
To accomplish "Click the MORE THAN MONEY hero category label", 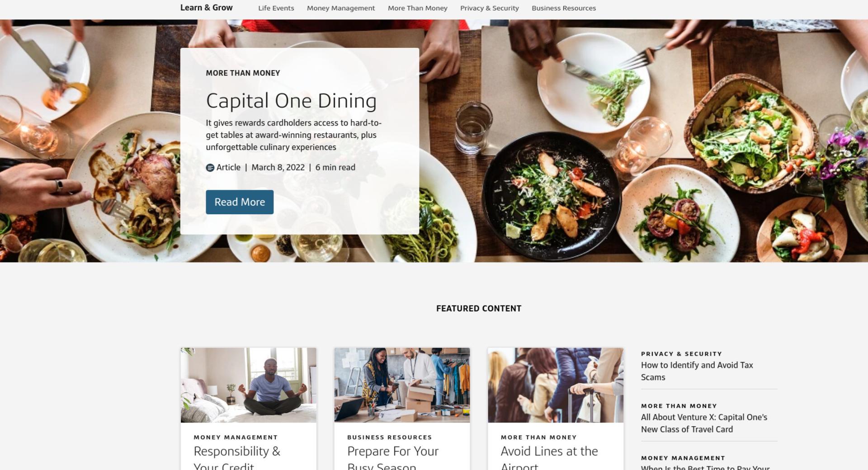I will pyautogui.click(x=243, y=73).
